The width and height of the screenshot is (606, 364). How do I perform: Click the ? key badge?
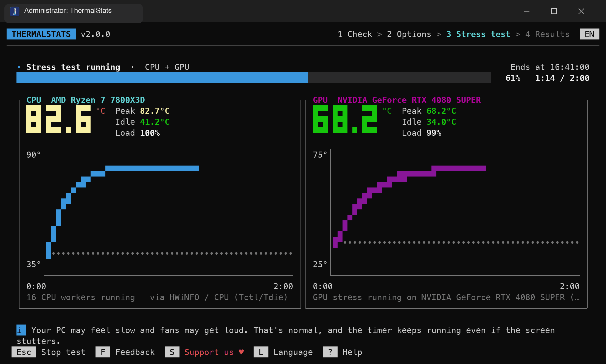(x=330, y=352)
